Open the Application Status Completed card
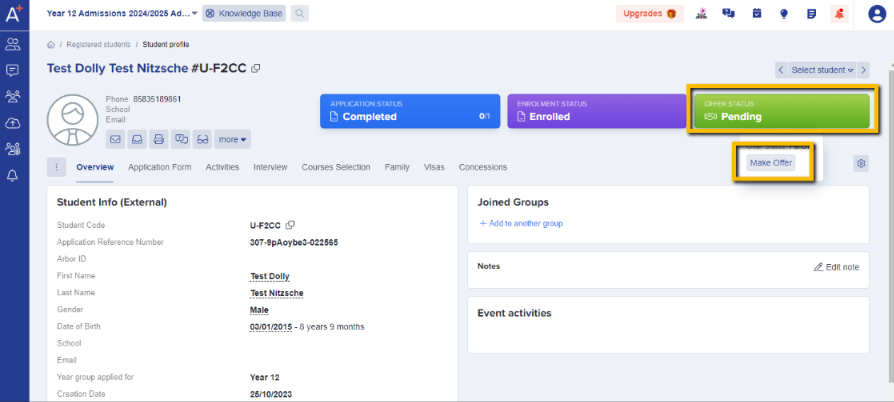The height and width of the screenshot is (402, 894). [x=410, y=111]
